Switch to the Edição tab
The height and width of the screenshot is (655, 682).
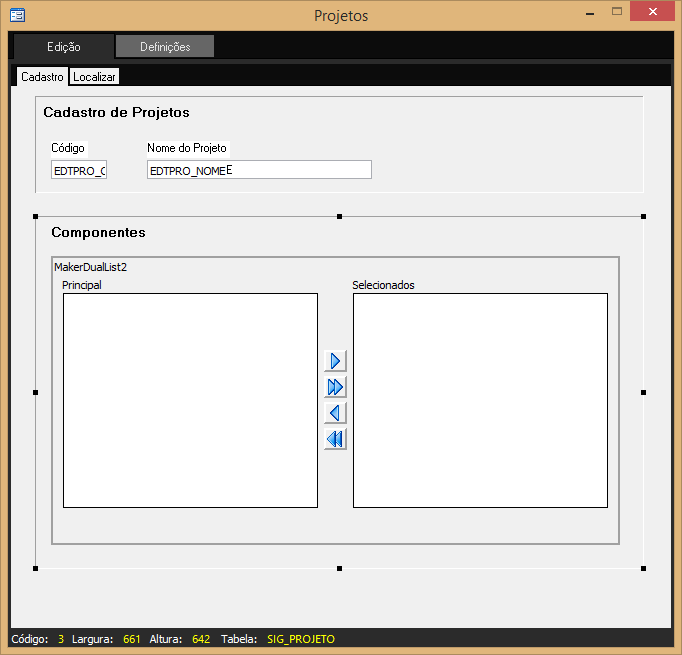(64, 47)
